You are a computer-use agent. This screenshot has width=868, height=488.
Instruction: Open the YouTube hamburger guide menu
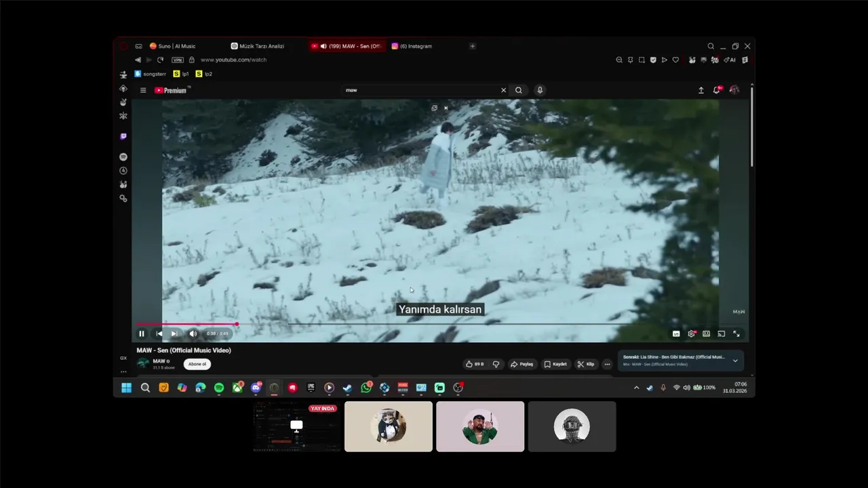[143, 90]
